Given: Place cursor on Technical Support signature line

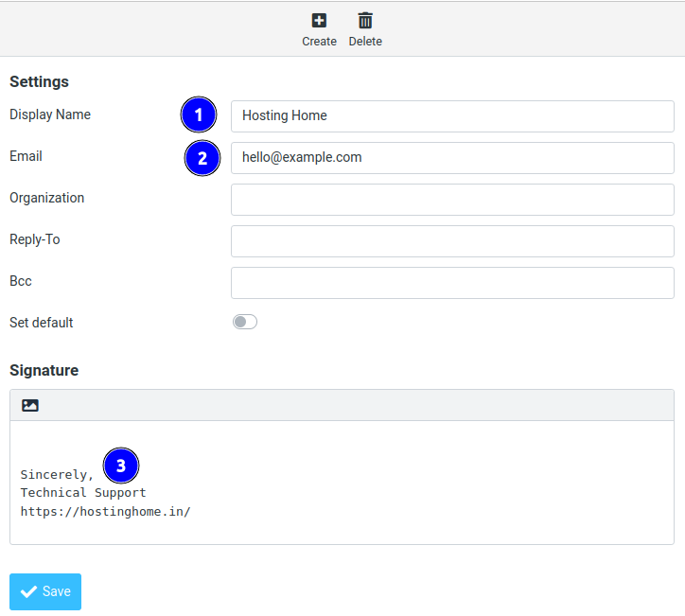Looking at the screenshot, I should click(83, 493).
